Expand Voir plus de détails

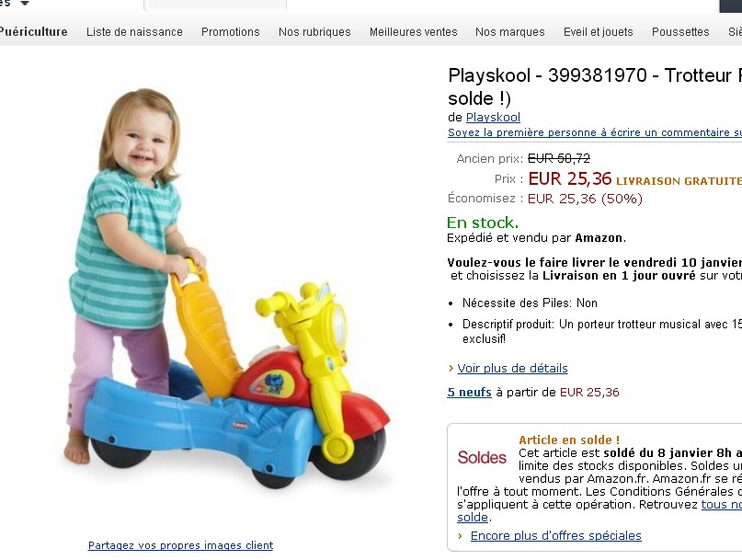(512, 368)
